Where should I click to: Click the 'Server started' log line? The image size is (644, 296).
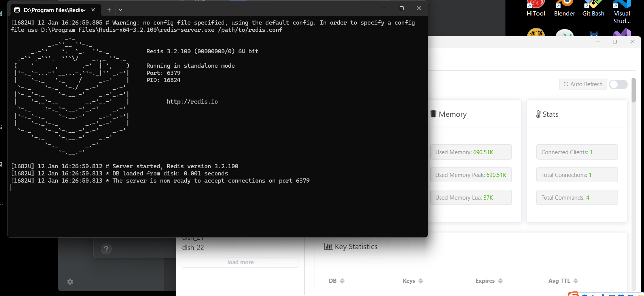click(125, 166)
